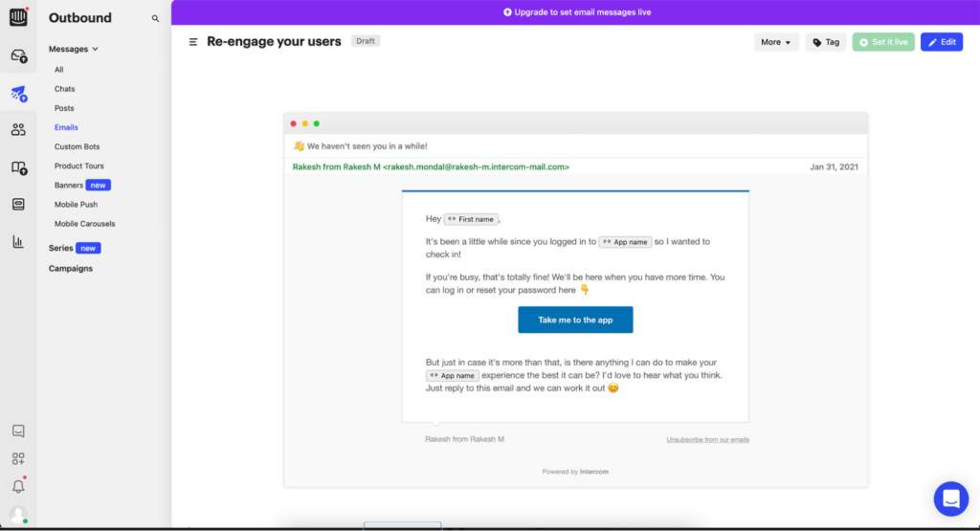This screenshot has width=980, height=531.
Task: Open the Series section
Action: [61, 248]
